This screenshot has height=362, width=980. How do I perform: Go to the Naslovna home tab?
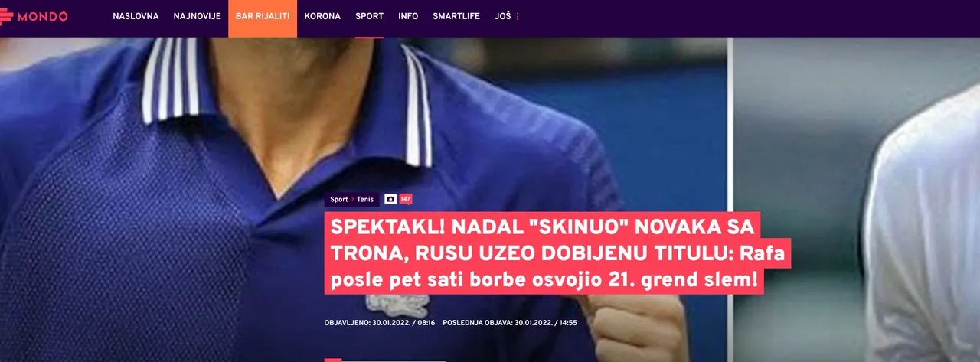(x=136, y=16)
